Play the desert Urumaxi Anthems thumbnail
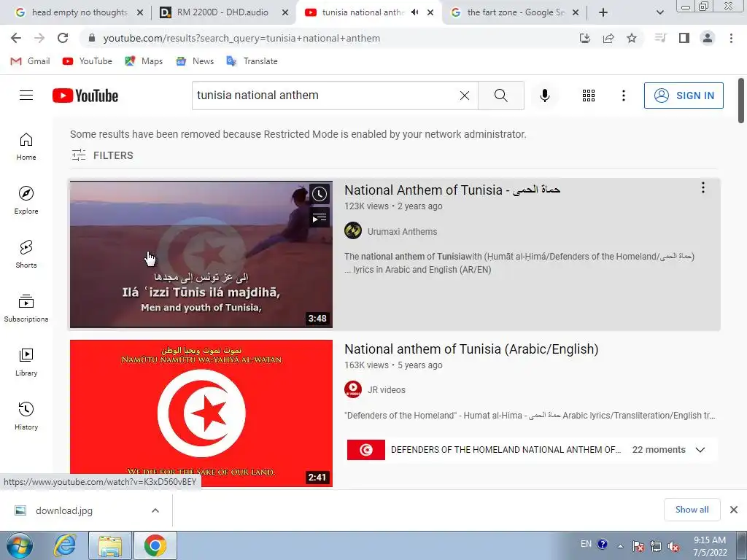The height and width of the screenshot is (560, 747). pos(201,254)
